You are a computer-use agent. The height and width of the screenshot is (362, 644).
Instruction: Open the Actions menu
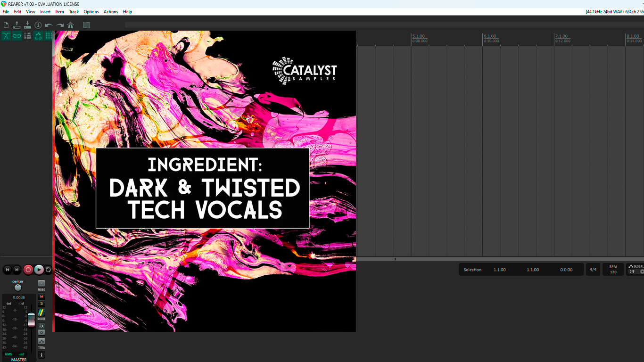(111, 12)
